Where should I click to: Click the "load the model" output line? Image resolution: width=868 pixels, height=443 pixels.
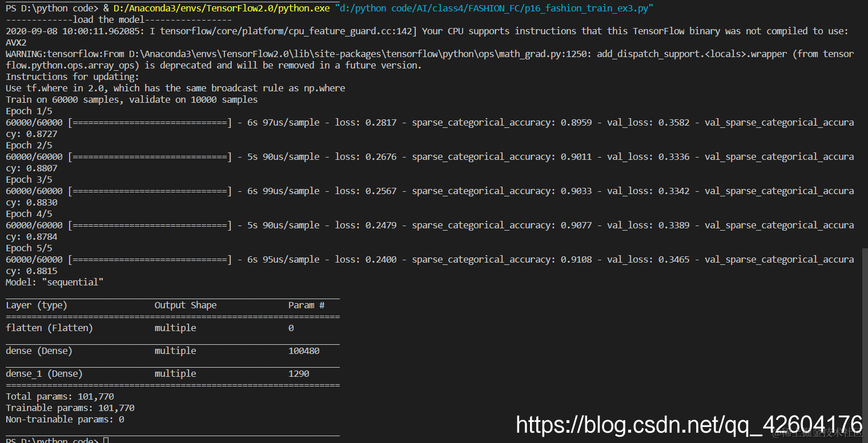tap(119, 19)
